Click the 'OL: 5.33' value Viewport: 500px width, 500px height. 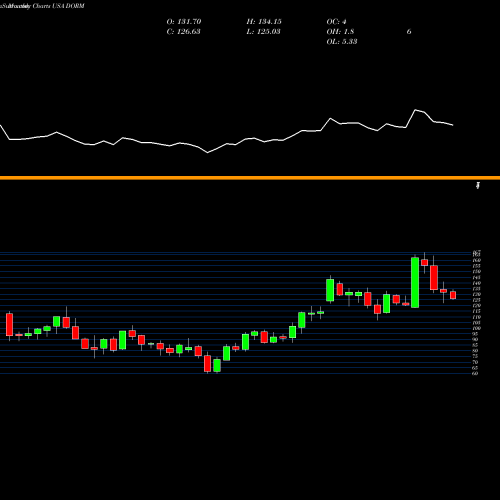(x=342, y=42)
